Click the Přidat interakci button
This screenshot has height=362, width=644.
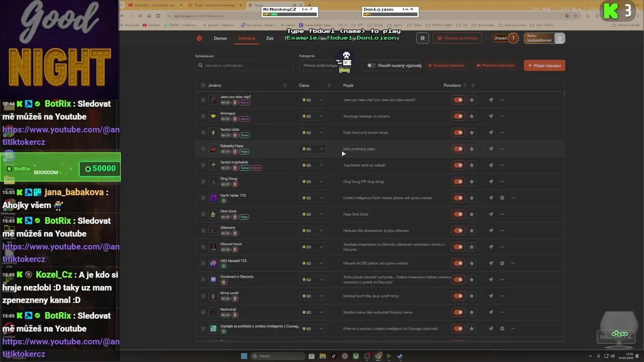[544, 65]
